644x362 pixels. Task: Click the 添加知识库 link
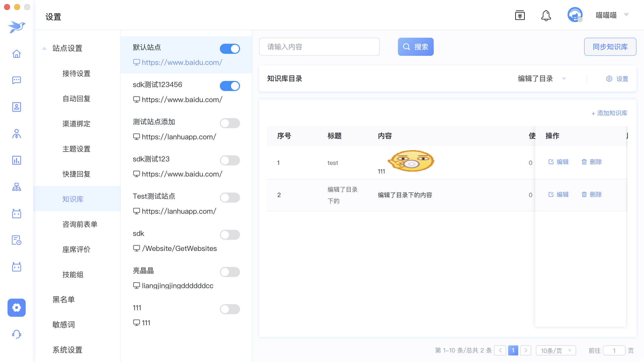(609, 113)
